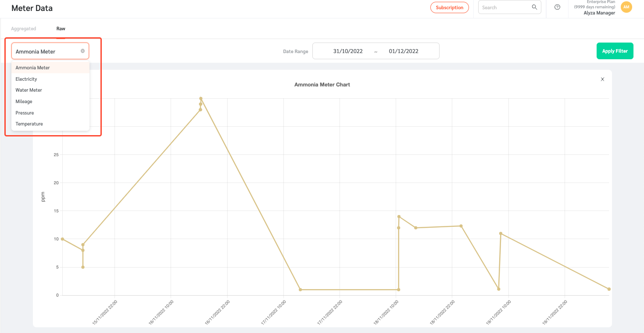Open the Subscription page

(x=449, y=7)
